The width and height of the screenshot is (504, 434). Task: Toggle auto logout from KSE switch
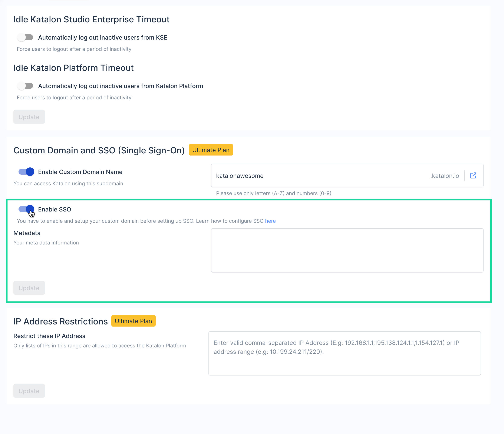point(26,37)
